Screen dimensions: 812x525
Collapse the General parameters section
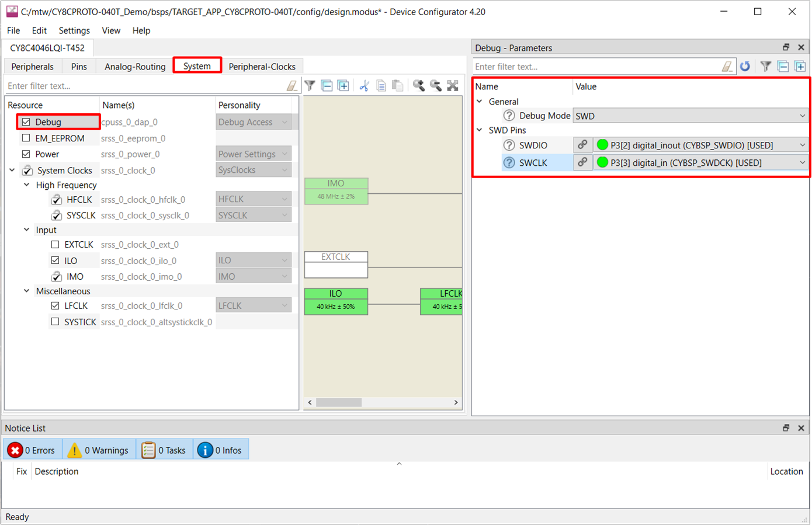480,102
